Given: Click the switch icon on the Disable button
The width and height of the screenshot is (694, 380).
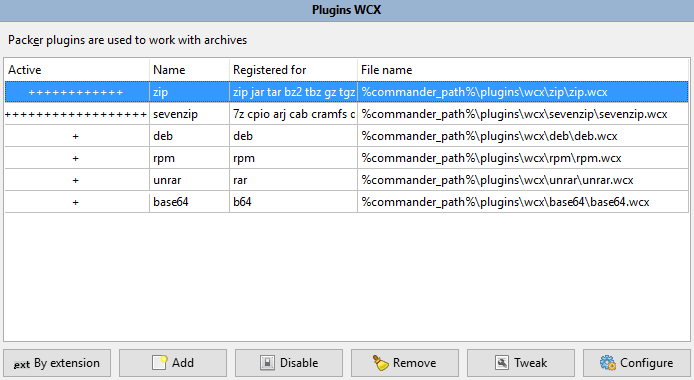Looking at the screenshot, I should click(267, 363).
